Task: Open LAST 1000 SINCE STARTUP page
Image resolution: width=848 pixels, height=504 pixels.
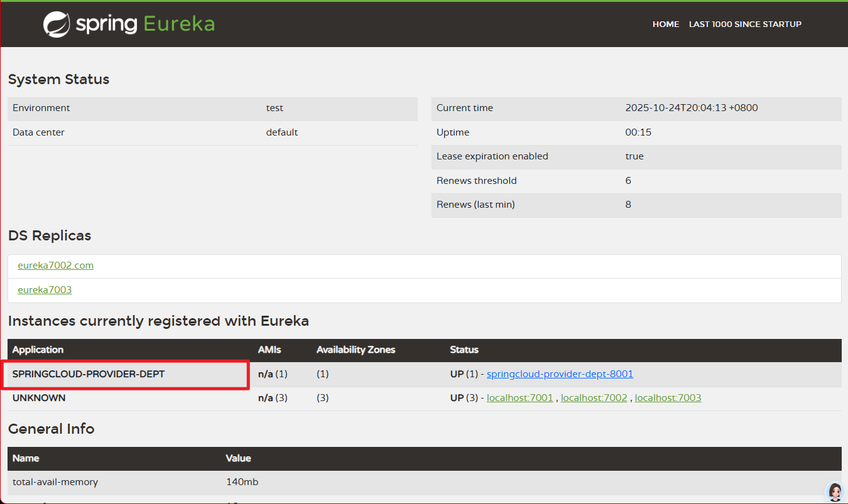Action: 745,24
